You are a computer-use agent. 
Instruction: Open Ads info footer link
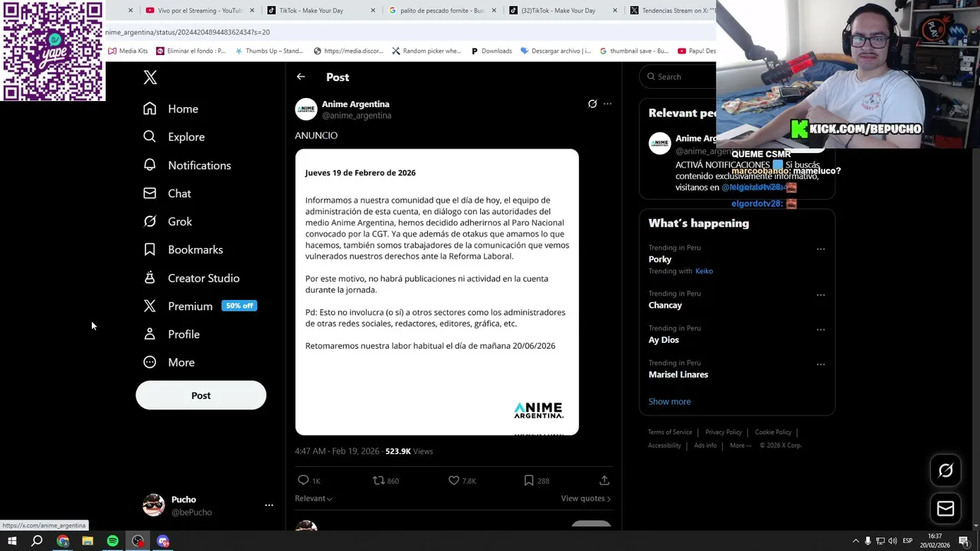tap(705, 445)
